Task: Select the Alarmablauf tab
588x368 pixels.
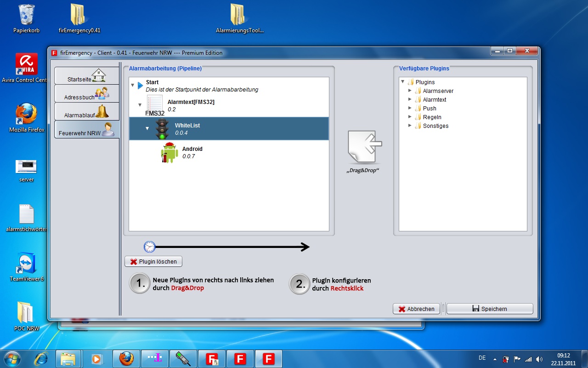Action: (86, 112)
